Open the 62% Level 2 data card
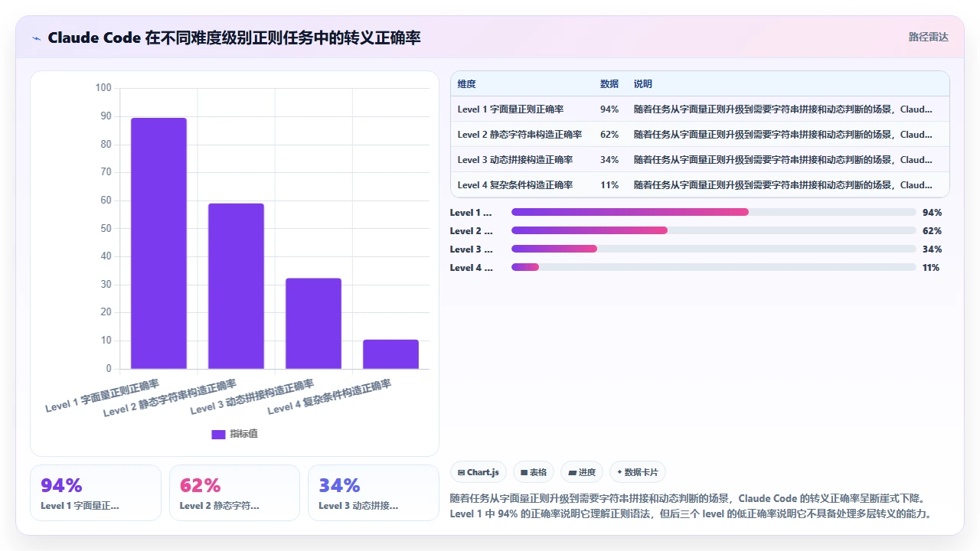Viewport: 980px width, 551px height. click(234, 493)
